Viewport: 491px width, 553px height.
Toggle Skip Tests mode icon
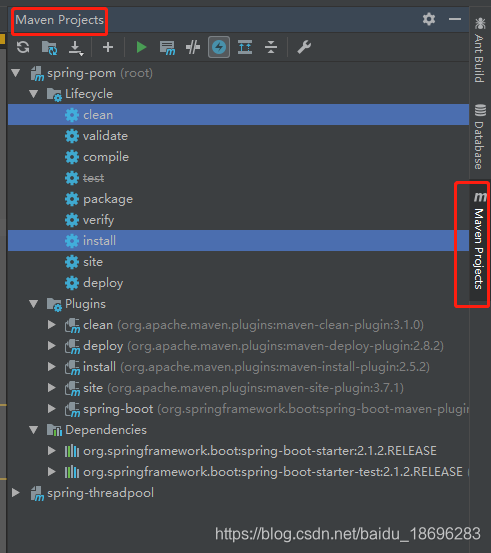coord(193,47)
